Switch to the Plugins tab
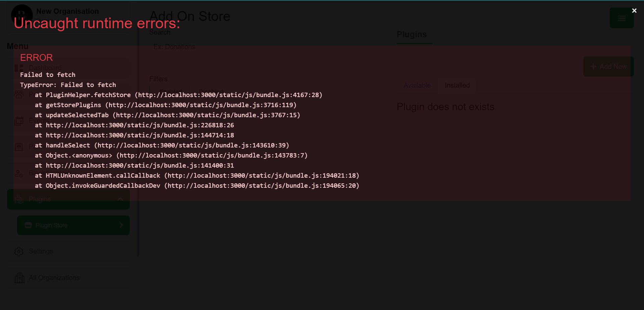This screenshot has height=310, width=644. 412,35
